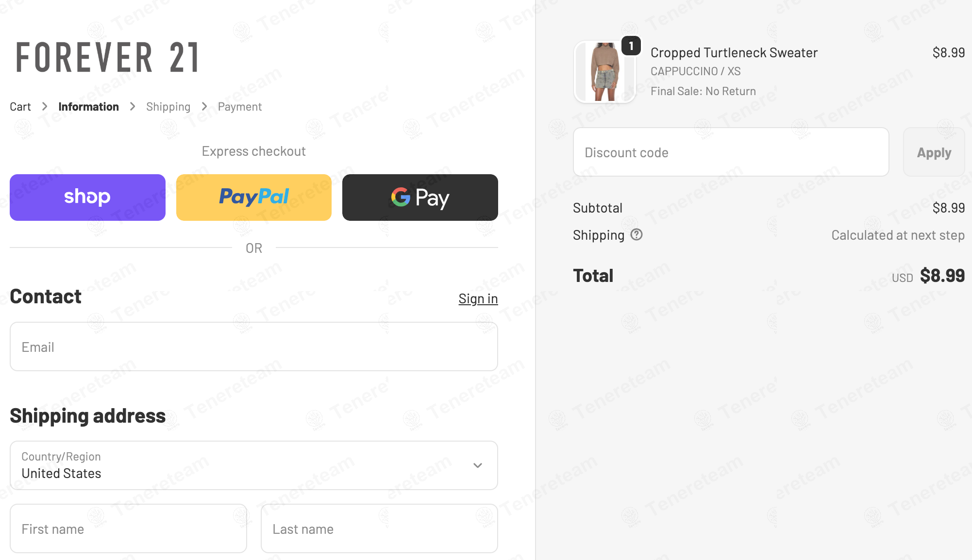Select the Information breadcrumb step
972x560 pixels.
(x=88, y=107)
